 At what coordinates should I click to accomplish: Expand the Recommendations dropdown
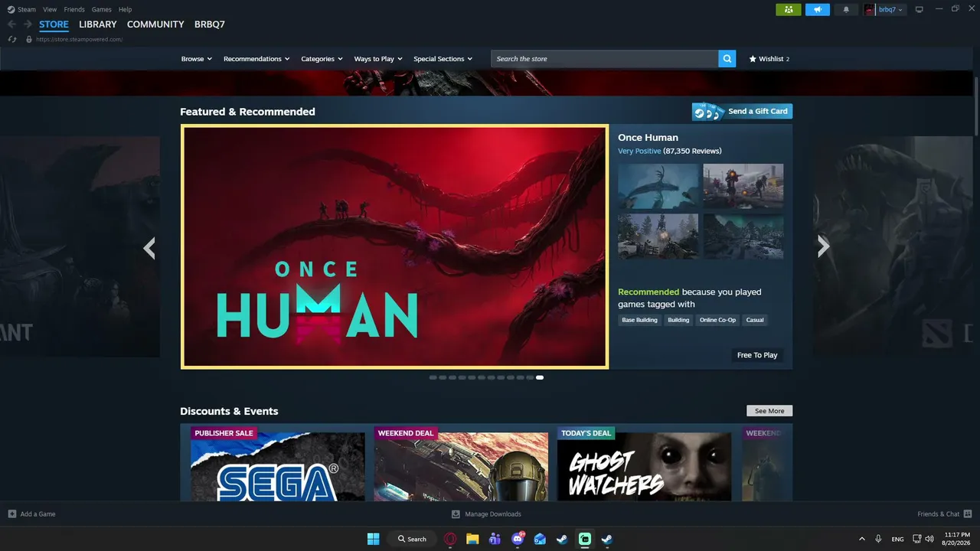click(256, 59)
